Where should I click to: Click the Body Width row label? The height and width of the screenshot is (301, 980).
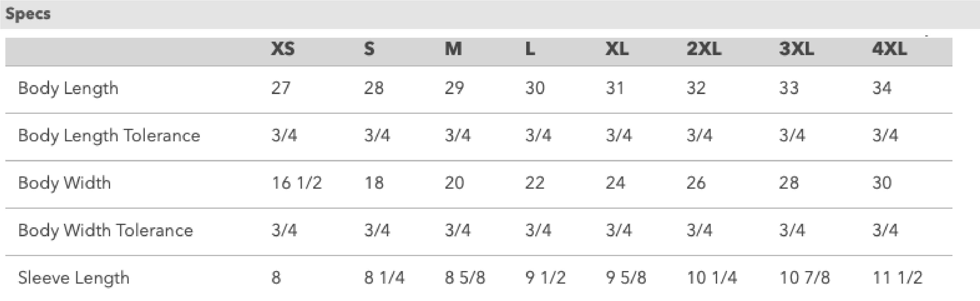(64, 183)
